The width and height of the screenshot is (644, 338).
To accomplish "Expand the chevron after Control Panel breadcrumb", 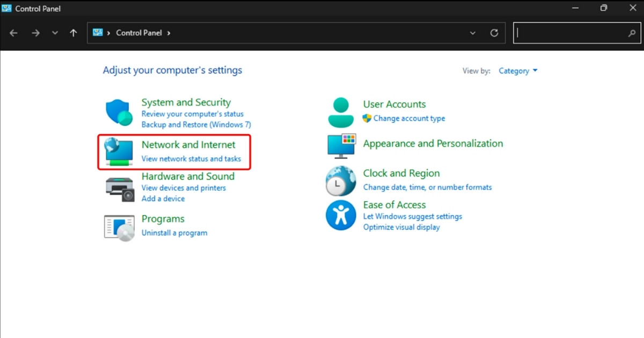I will click(169, 33).
